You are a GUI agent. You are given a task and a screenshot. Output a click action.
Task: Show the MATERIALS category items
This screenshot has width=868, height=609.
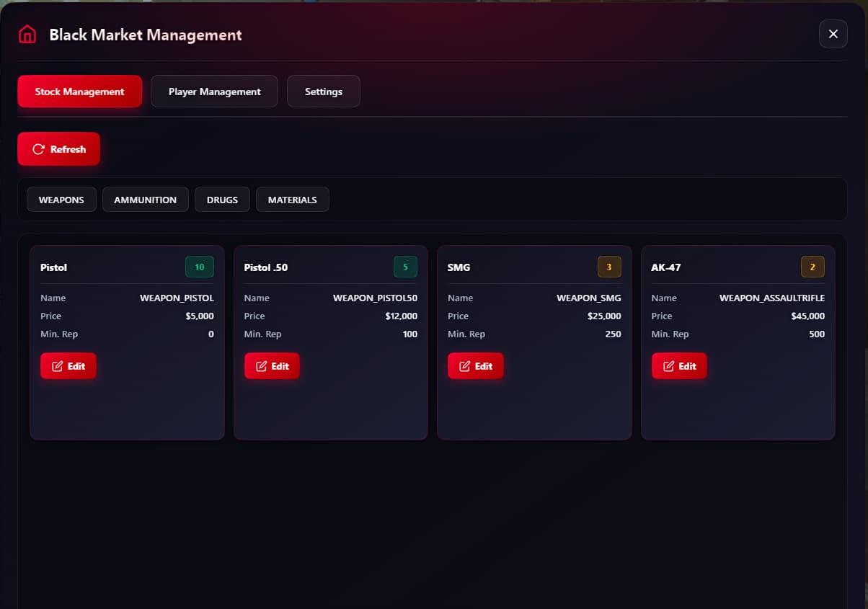click(292, 200)
